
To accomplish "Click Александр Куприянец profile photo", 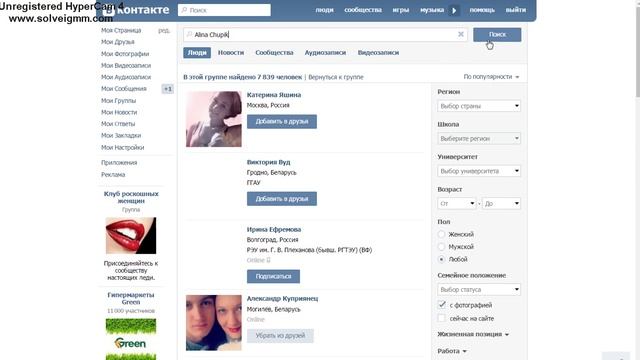I will tap(213, 323).
